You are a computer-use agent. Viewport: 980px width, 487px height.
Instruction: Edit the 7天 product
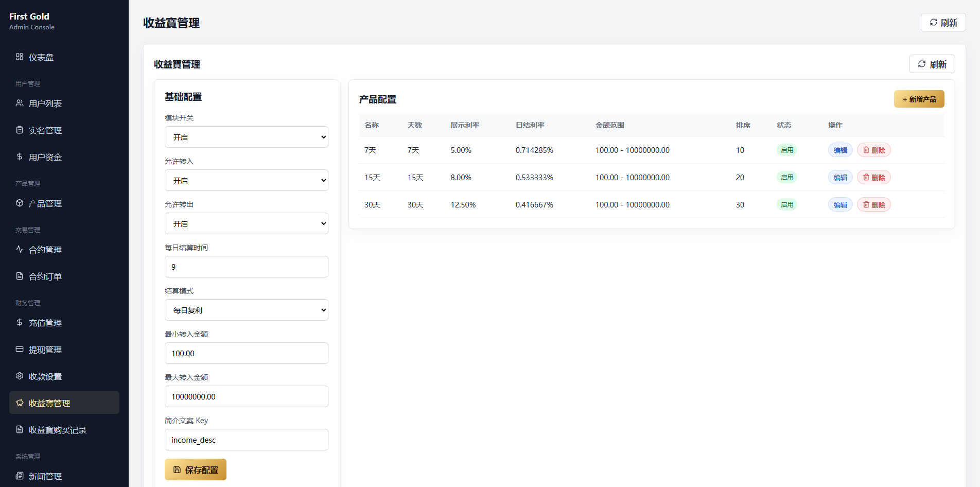[841, 150]
